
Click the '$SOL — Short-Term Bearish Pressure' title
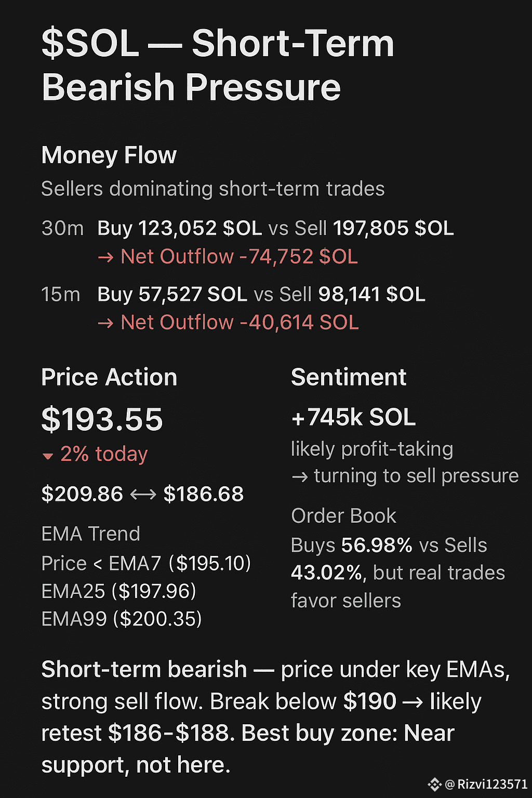(x=218, y=64)
